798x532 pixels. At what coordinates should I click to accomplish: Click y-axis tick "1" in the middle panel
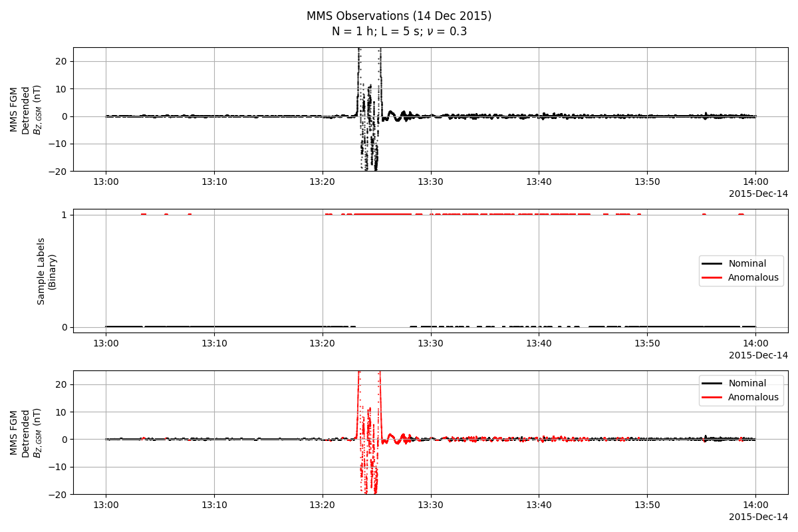(x=64, y=215)
